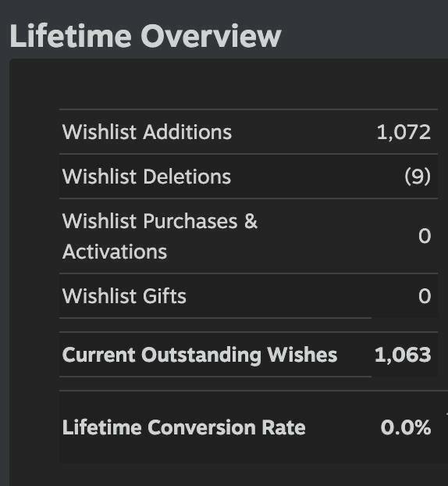Image resolution: width=448 pixels, height=486 pixels.
Task: Click the 1,072 additions value
Action: (x=404, y=132)
